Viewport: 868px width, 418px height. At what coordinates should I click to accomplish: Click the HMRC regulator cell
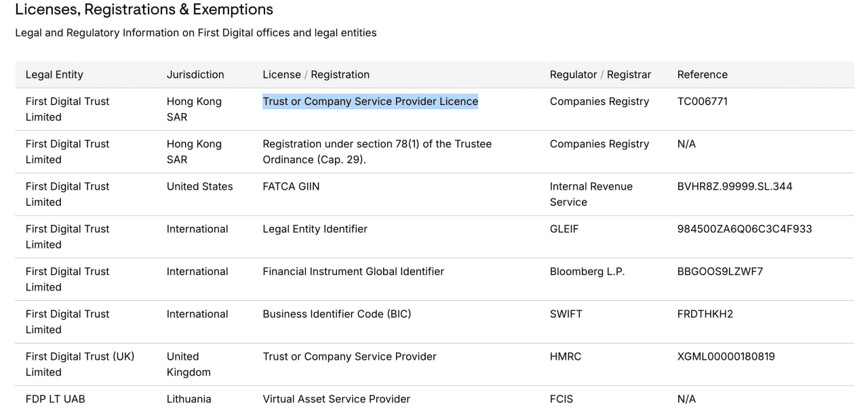(x=566, y=356)
